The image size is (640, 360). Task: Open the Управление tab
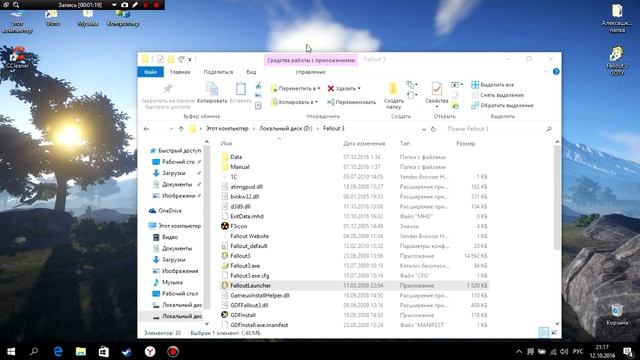pos(311,72)
